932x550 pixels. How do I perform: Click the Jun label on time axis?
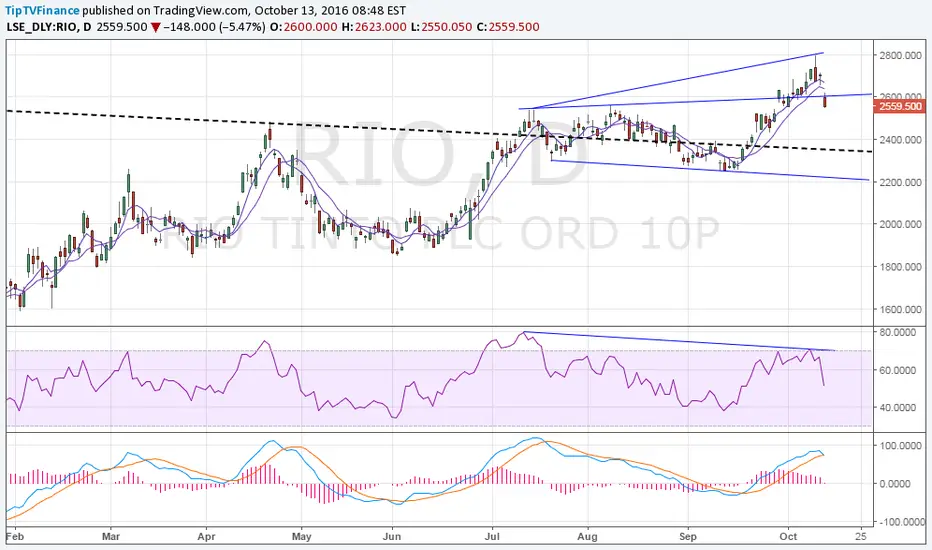point(392,536)
